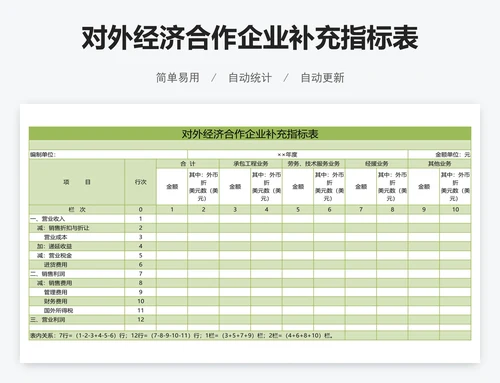
Task: Click column number 0 in the 栏次 row
Action: (140, 209)
